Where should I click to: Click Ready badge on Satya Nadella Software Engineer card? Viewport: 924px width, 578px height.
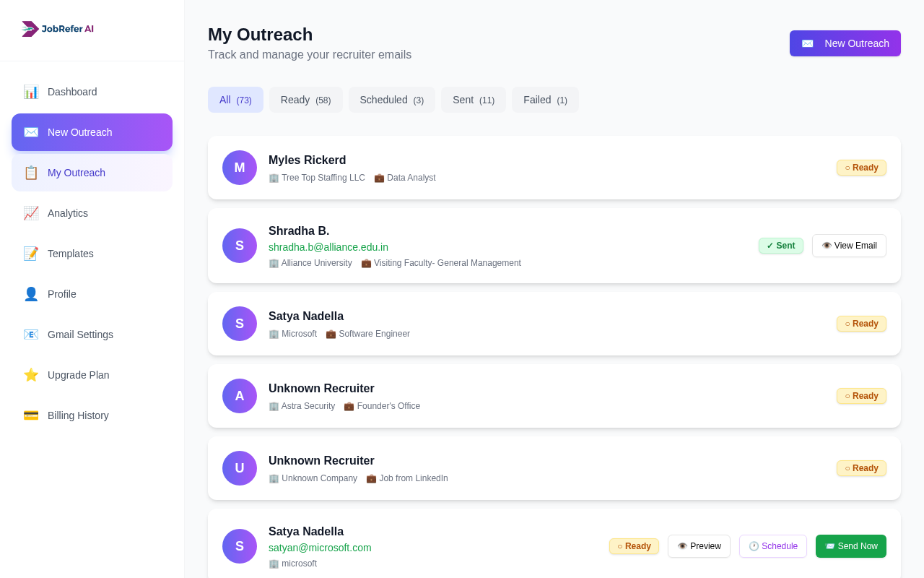(861, 324)
